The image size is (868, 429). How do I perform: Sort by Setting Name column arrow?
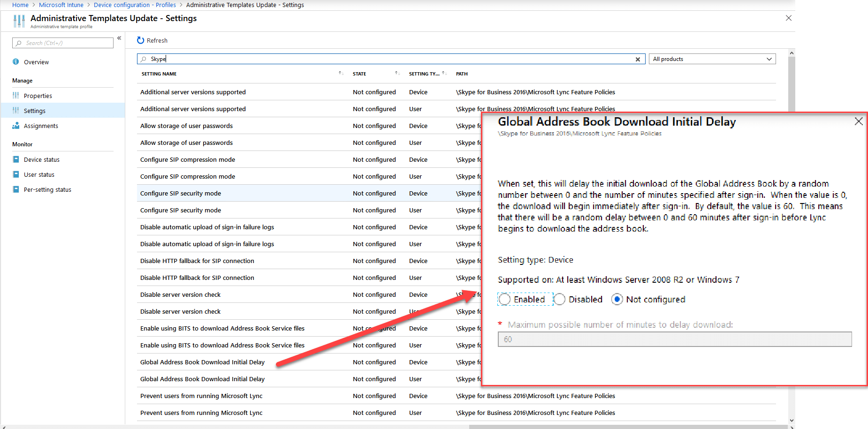[x=341, y=73]
